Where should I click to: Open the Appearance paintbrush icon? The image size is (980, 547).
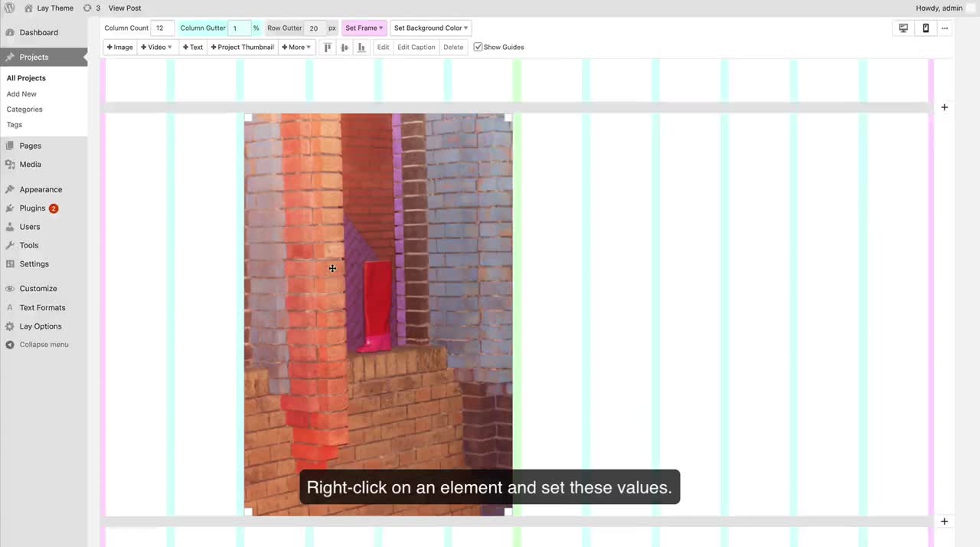click(10, 189)
